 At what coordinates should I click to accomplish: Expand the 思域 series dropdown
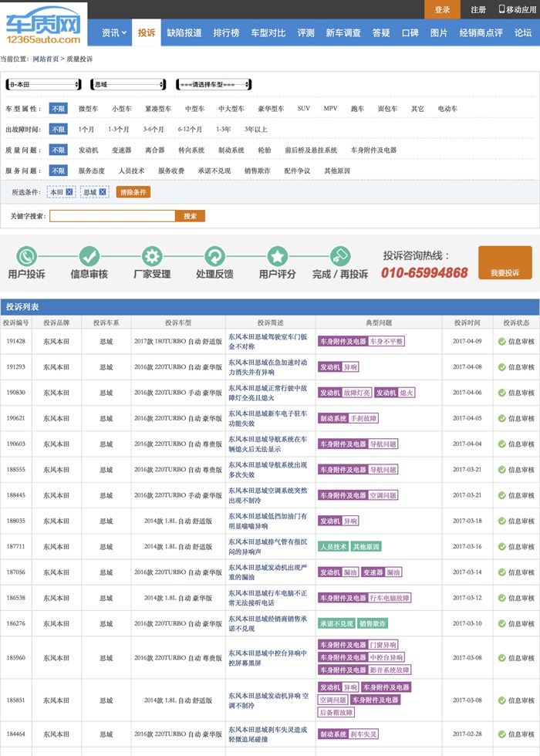coord(128,84)
